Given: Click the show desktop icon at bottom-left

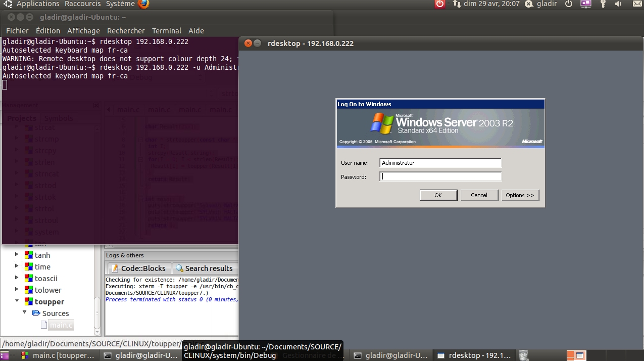Looking at the screenshot, I should 5,355.
